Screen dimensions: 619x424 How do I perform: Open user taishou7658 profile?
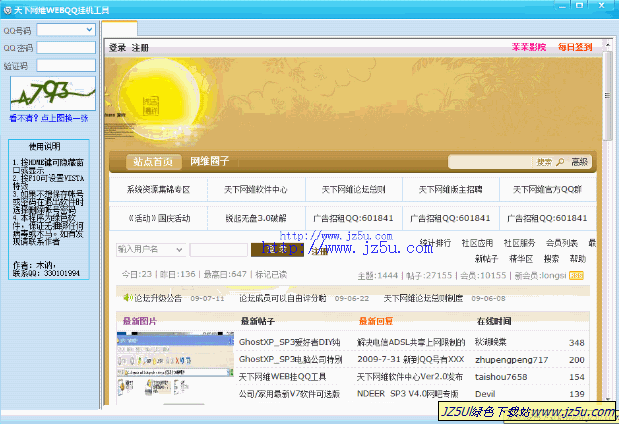[501, 377]
